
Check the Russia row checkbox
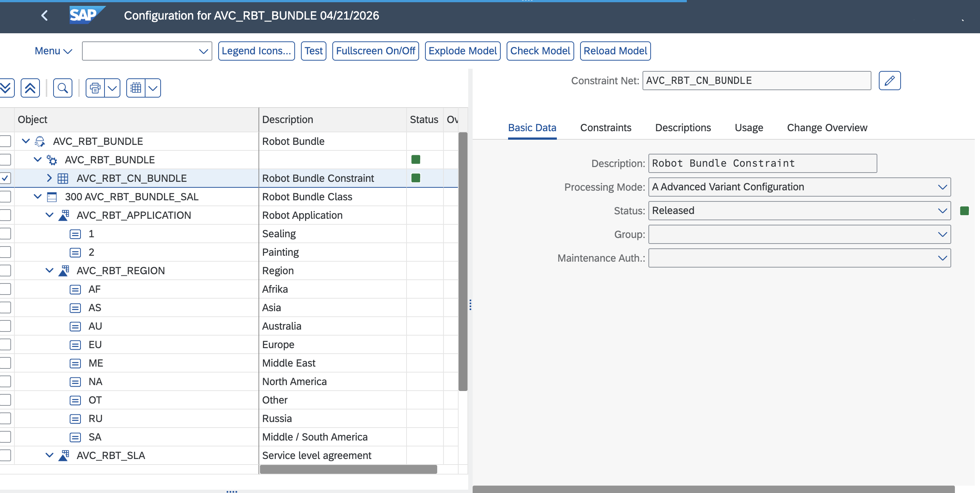pyautogui.click(x=5, y=419)
